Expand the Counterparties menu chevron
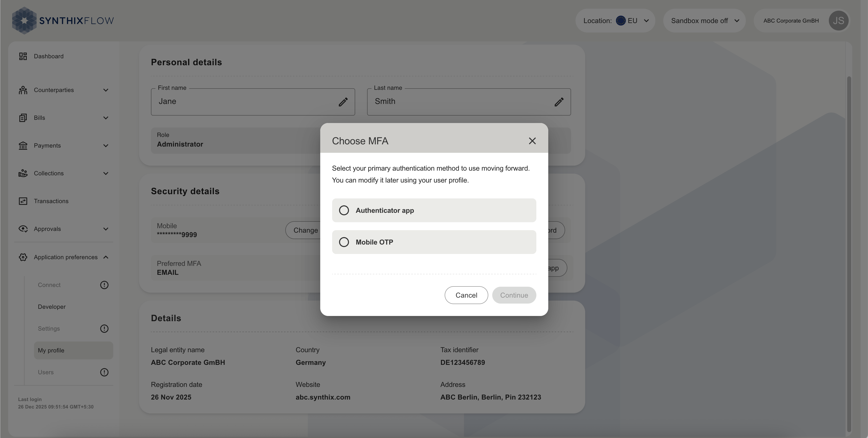Screen dimensions: 868x438 click(106, 90)
